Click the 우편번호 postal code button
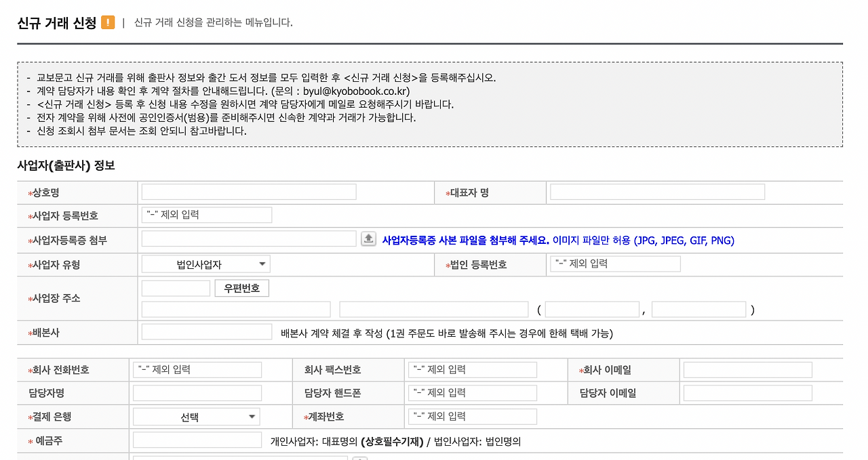868x460 pixels. (241, 287)
